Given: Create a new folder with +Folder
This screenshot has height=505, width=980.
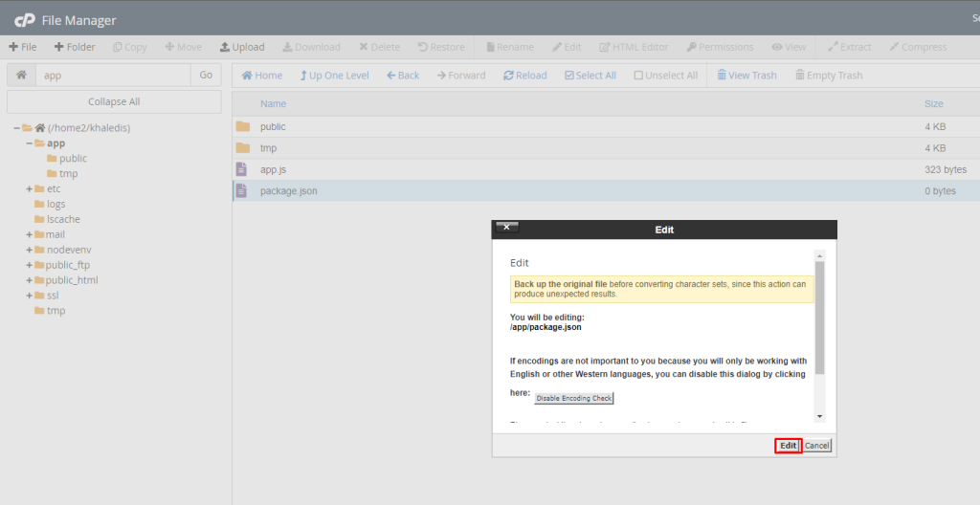Looking at the screenshot, I should 75,47.
